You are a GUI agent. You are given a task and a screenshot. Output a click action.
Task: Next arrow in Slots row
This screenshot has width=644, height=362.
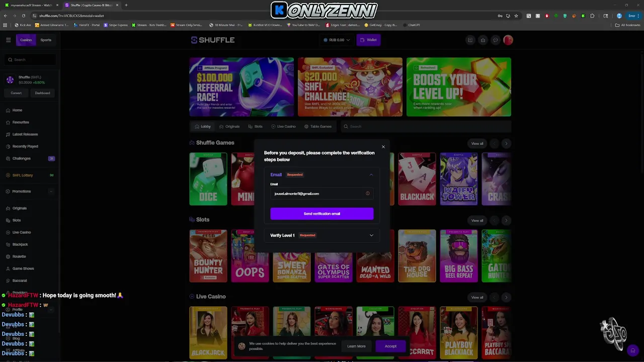(506, 220)
